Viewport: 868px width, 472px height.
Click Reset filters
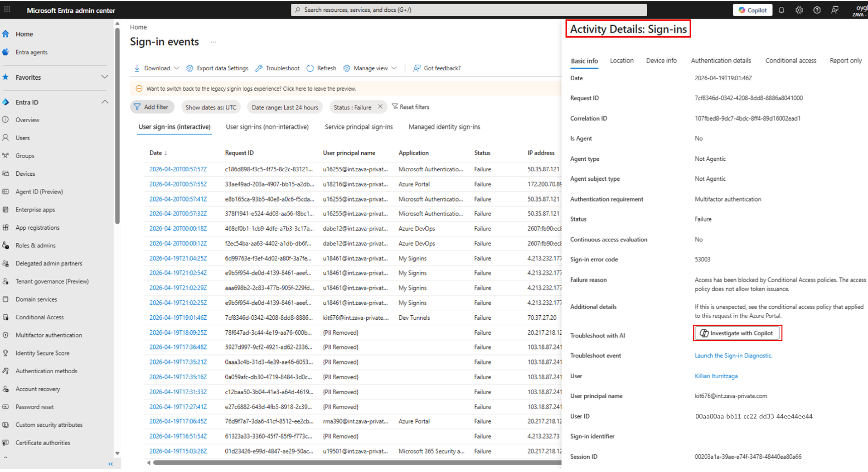click(x=411, y=107)
